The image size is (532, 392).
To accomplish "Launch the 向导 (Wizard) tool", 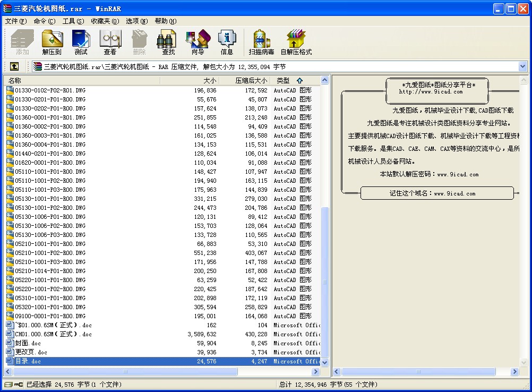I will tap(198, 42).
